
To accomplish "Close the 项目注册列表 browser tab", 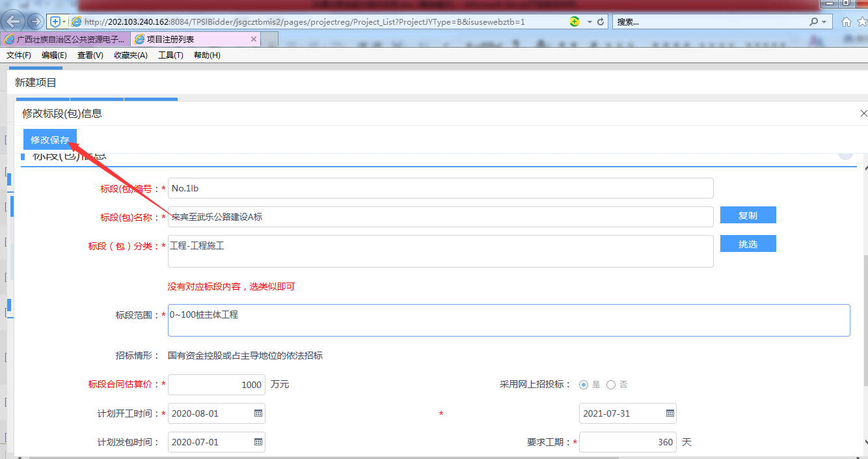I will pos(254,39).
